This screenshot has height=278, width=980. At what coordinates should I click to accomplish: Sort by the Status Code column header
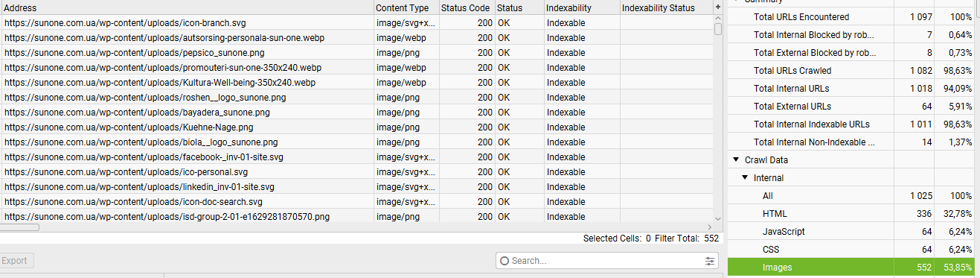(466, 7)
